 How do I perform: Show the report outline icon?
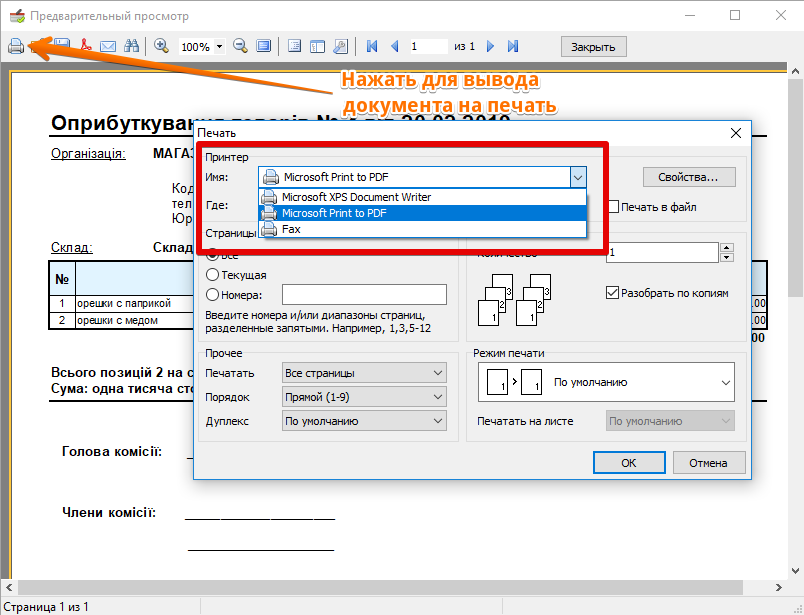tap(294, 46)
